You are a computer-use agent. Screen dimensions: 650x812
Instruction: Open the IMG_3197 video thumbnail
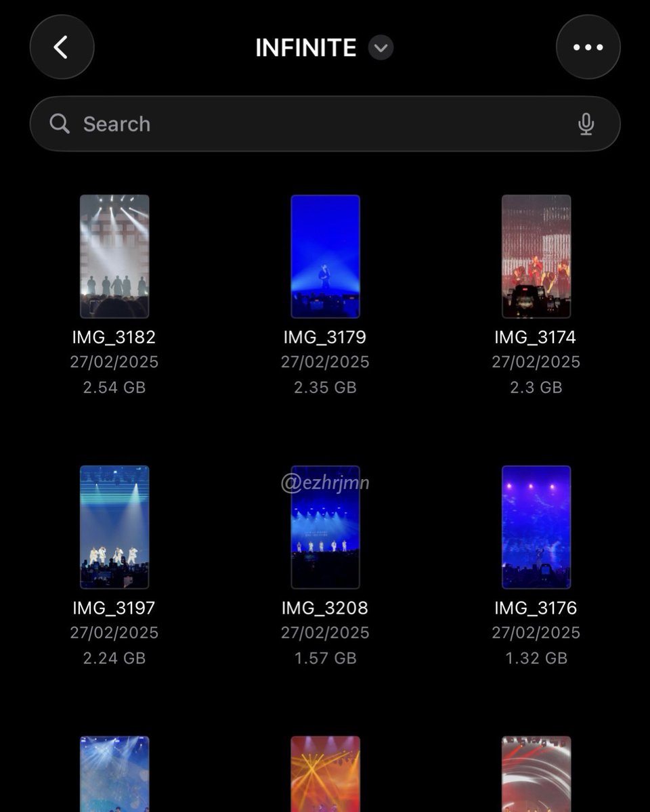coord(114,527)
